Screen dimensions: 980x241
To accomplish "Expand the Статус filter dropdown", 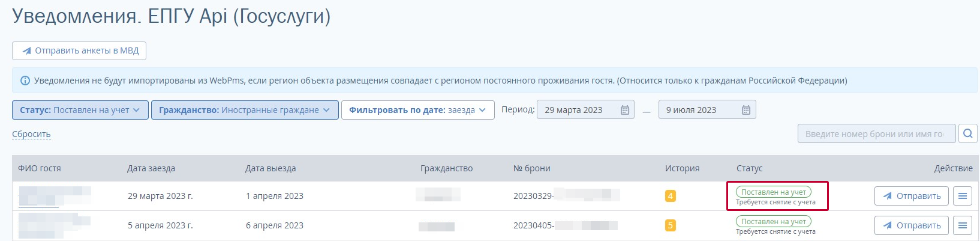I will (80, 110).
